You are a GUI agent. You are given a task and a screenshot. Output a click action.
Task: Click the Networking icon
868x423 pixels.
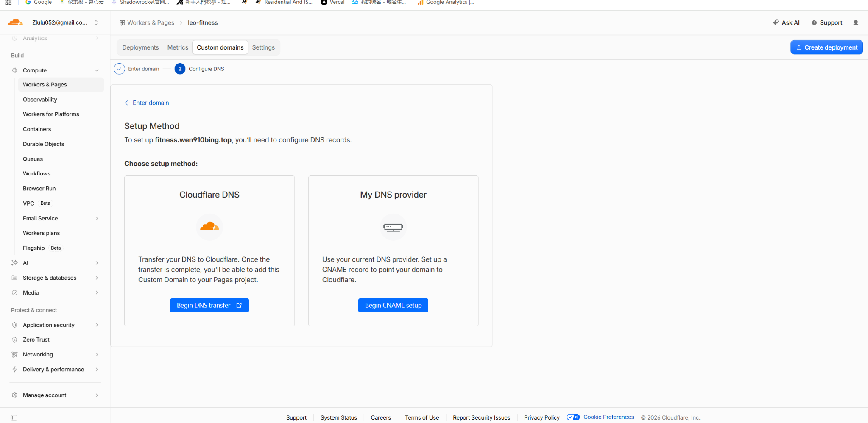(14, 354)
